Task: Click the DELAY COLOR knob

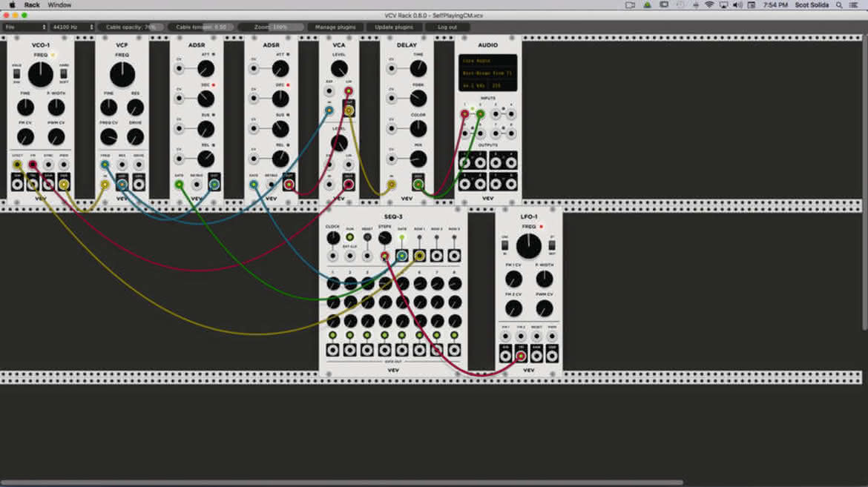Action: point(418,128)
